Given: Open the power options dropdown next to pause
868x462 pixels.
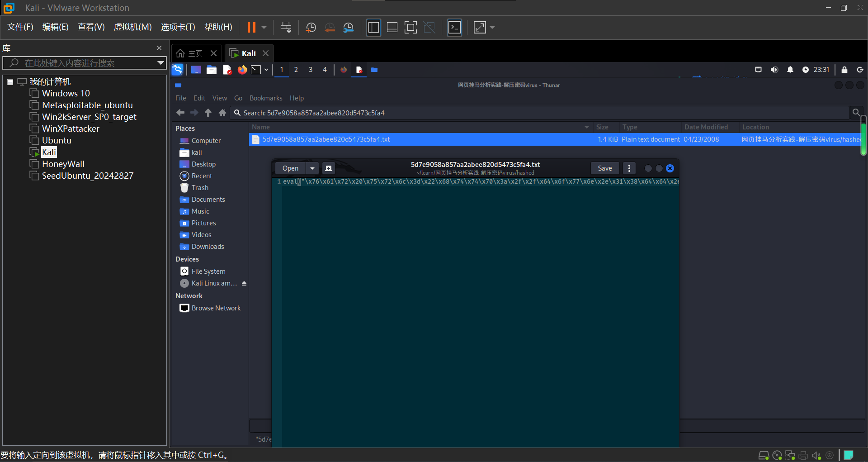Looking at the screenshot, I should click(x=264, y=28).
